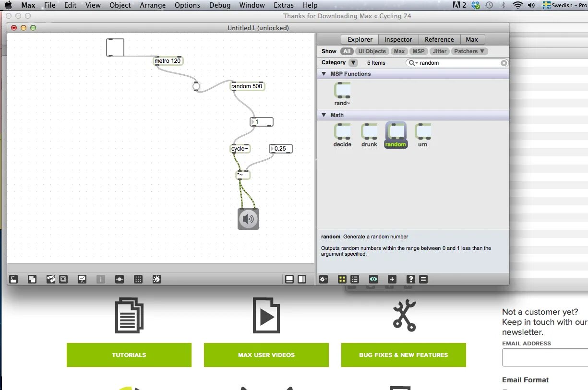Click the paint-splatter icon in patcher toolbar
This screenshot has width=588, height=390.
(x=51, y=279)
